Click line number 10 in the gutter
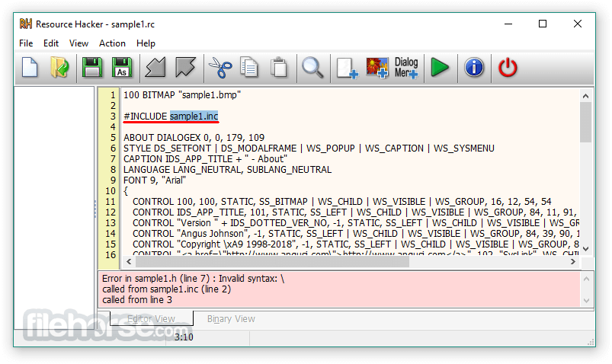 click(111, 191)
